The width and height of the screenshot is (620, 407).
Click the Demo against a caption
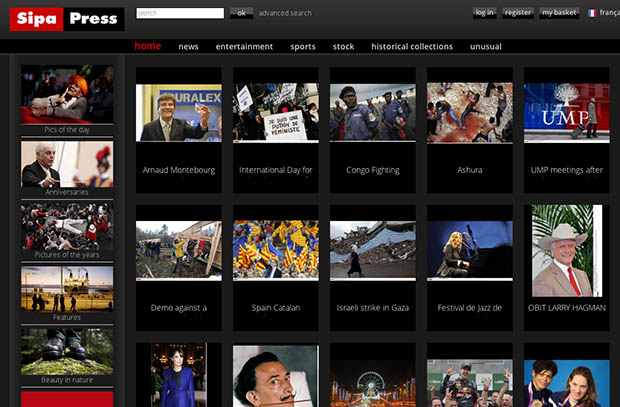click(x=179, y=308)
